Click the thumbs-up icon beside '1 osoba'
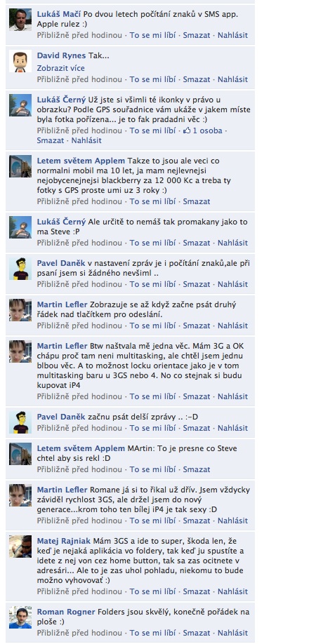The width and height of the screenshot is (316, 644). [187, 130]
